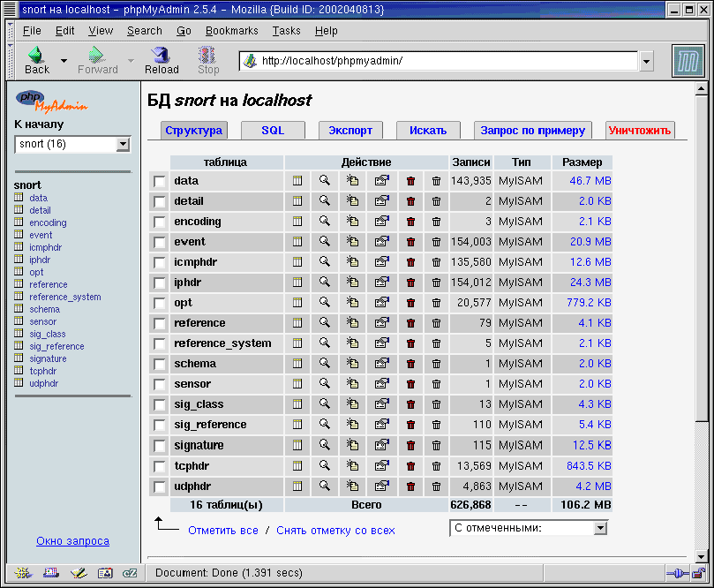
Task: Tick the detail table checkbox
Action: [x=160, y=201]
